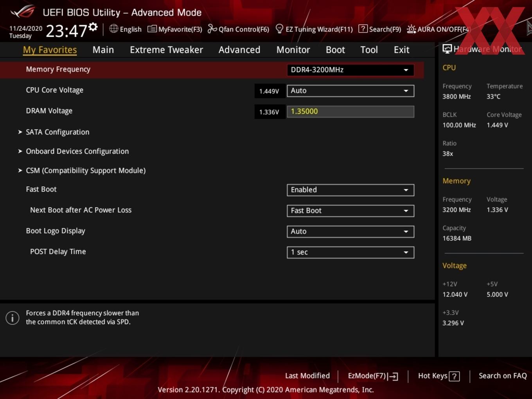
Task: Select Fast Boot label
Action: point(41,189)
